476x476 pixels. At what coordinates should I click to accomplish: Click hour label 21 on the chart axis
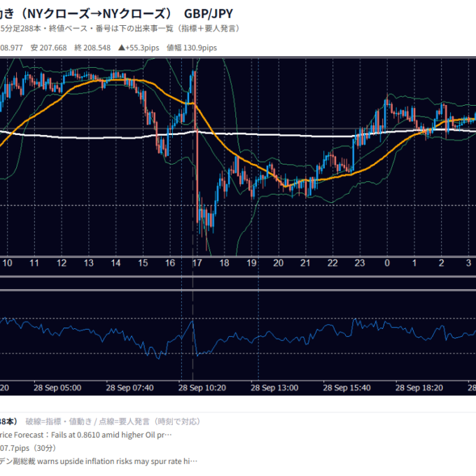pos(305,263)
